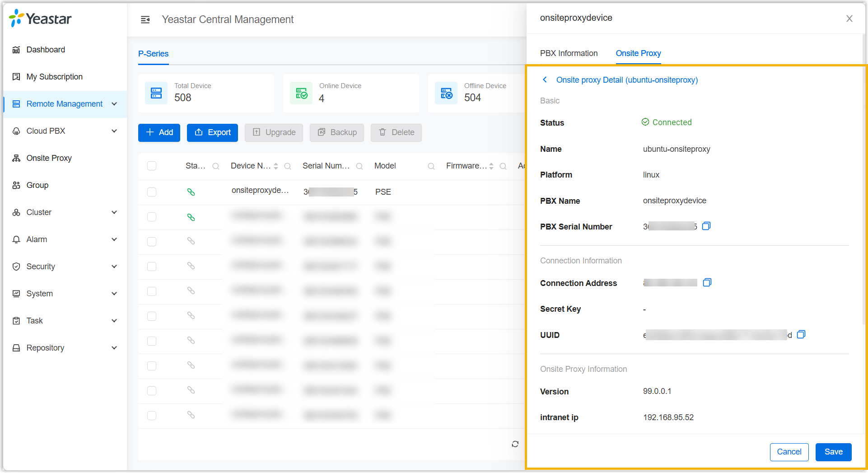The image size is (868, 473).
Task: Click the refresh icon below the table
Action: (x=515, y=444)
